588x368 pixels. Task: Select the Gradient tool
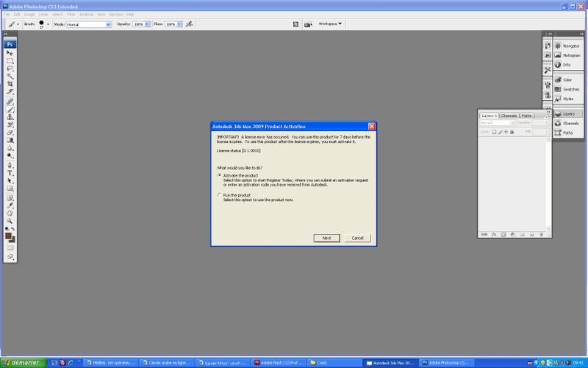coord(10,140)
